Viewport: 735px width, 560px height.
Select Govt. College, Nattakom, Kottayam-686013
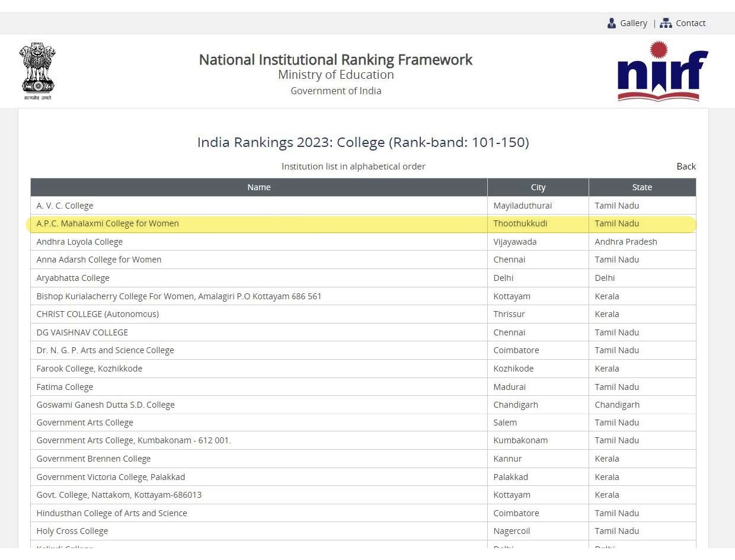(119, 495)
